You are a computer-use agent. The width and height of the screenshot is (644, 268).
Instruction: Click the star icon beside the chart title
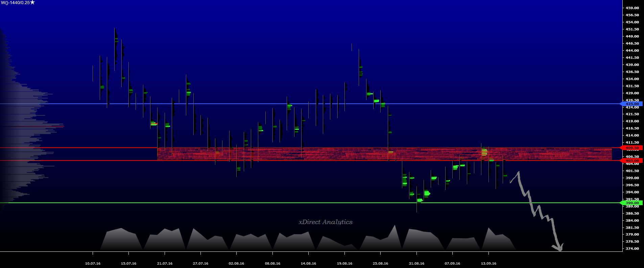pos(32,2)
